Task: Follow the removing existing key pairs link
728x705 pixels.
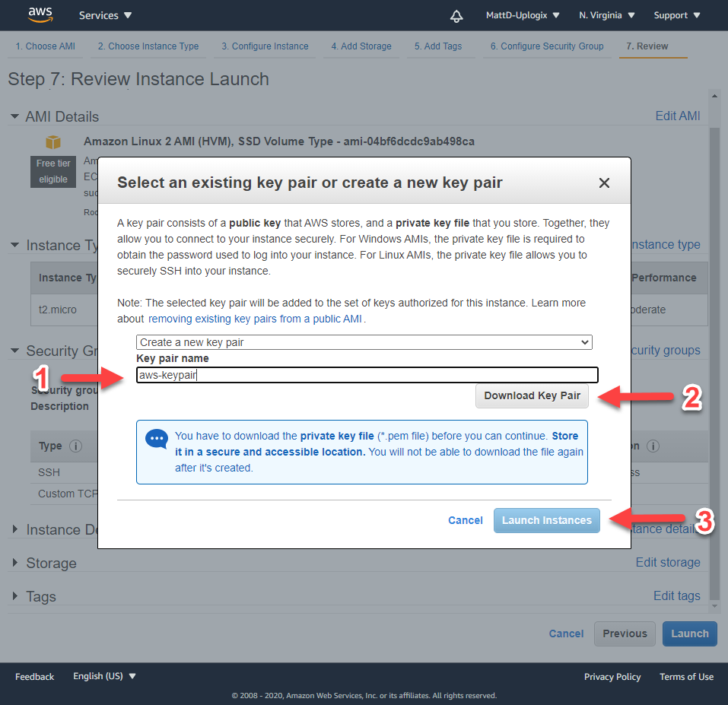Action: (255, 319)
